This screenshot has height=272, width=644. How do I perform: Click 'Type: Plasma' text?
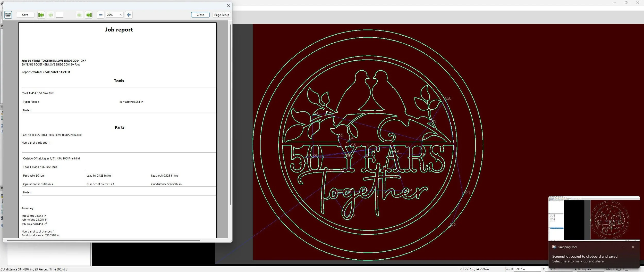31,102
